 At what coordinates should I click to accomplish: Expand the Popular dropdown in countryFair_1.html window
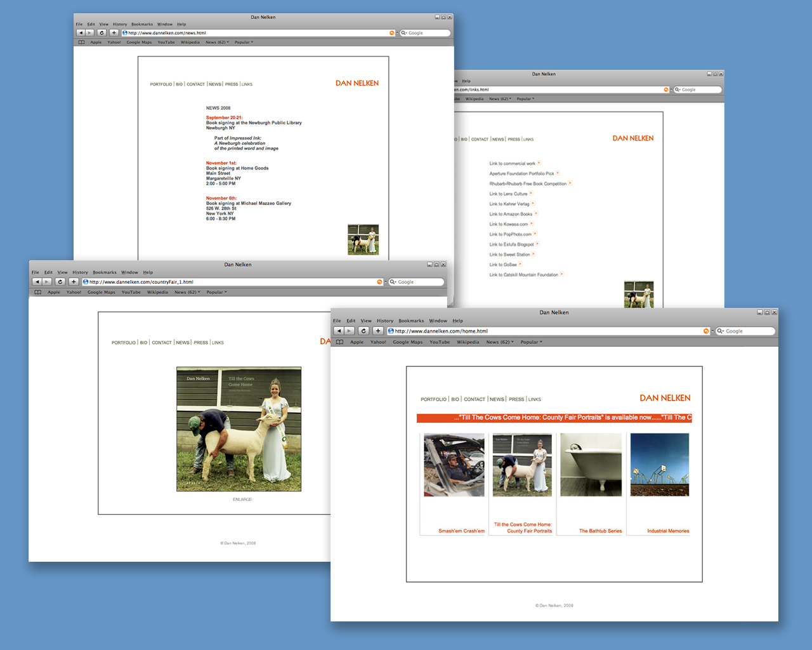pos(216,292)
